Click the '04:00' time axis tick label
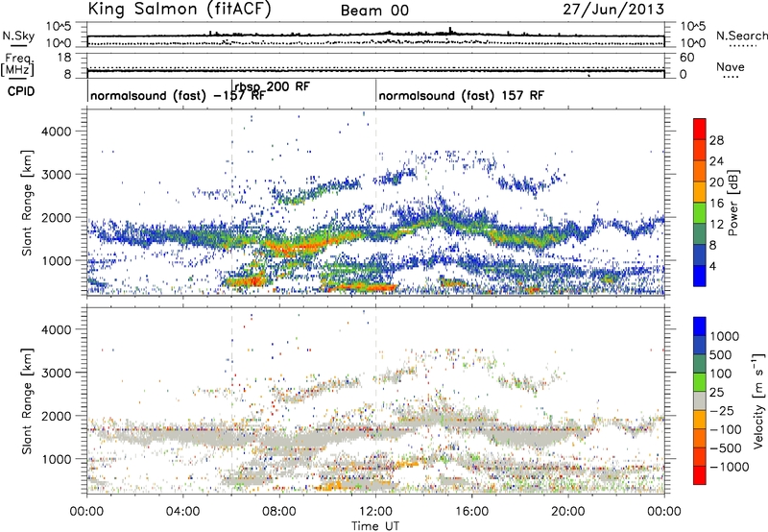Viewport: 768px width, 532px height. pos(183,512)
